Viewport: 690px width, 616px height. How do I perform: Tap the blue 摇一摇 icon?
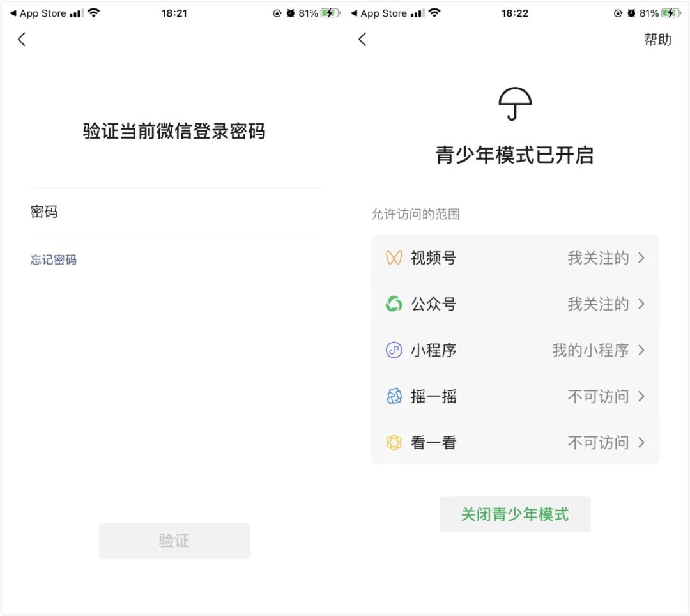coord(394,396)
